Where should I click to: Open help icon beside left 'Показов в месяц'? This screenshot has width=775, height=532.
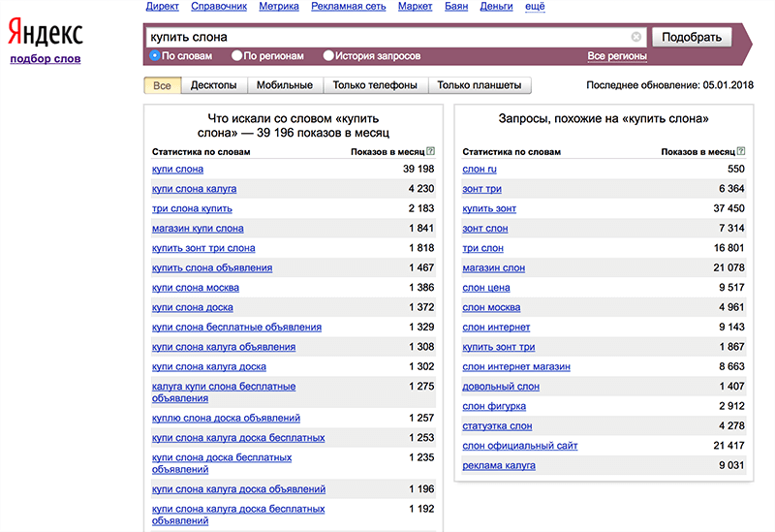point(430,151)
